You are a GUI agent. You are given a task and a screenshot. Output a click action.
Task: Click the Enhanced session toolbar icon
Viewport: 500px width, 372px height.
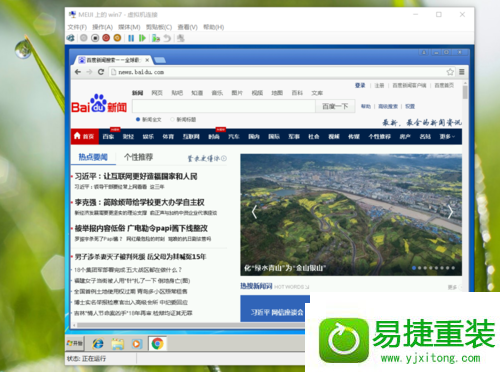click(181, 38)
